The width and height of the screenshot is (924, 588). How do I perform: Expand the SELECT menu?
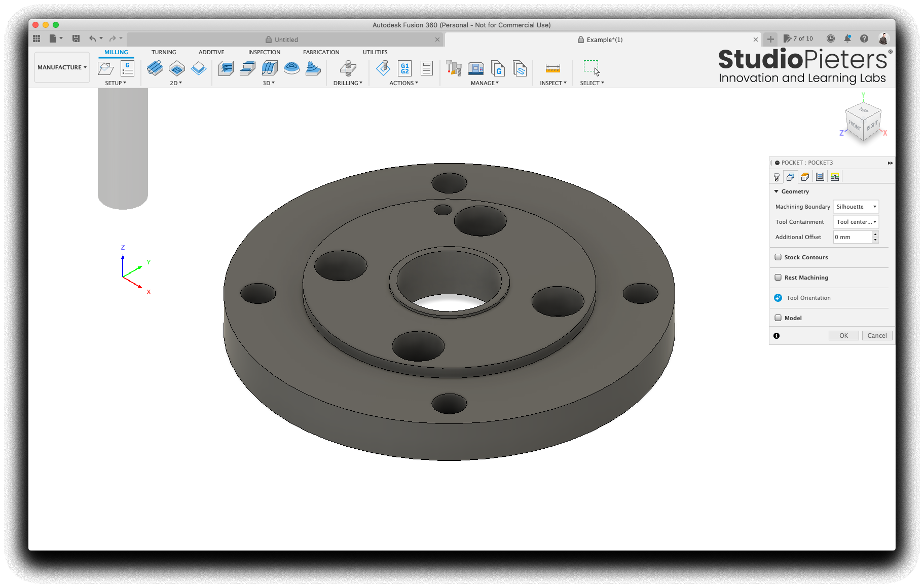pos(592,83)
